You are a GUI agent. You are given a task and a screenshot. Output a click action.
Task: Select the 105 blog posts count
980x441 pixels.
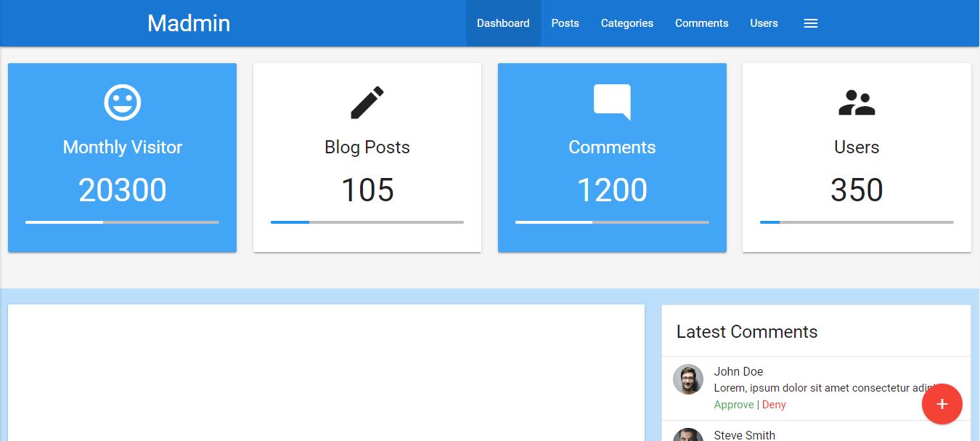367,190
